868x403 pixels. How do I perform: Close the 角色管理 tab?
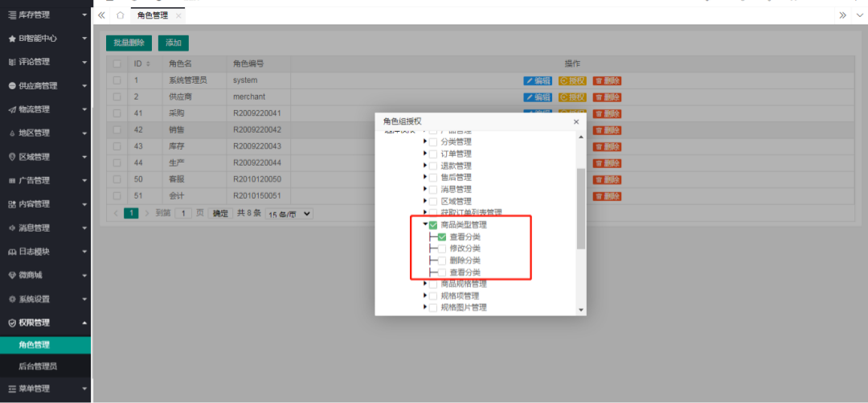tap(178, 15)
